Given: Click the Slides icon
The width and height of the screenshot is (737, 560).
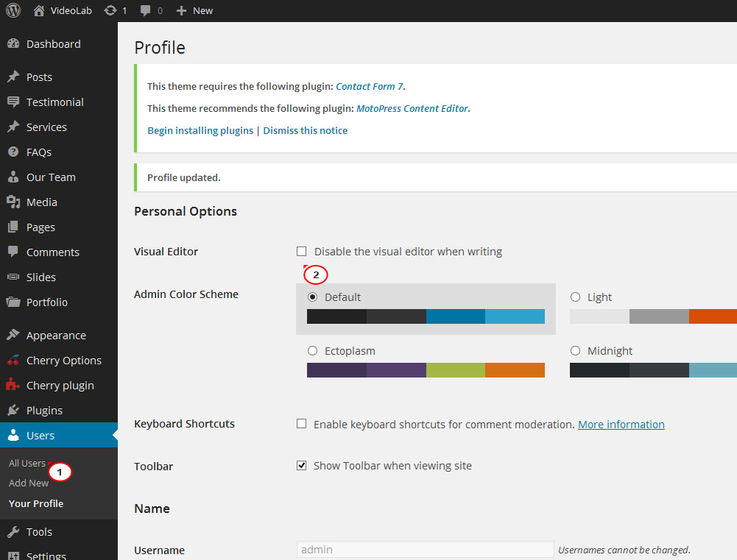Looking at the screenshot, I should (x=13, y=277).
